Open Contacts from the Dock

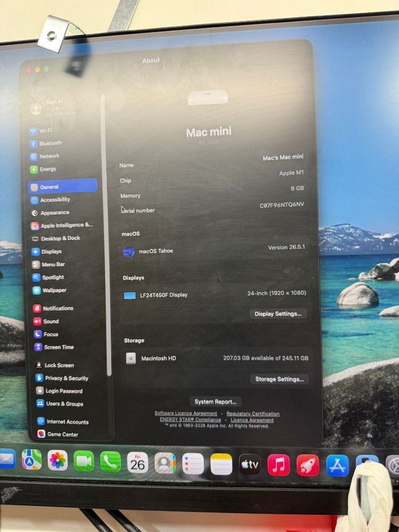[x=165, y=463]
